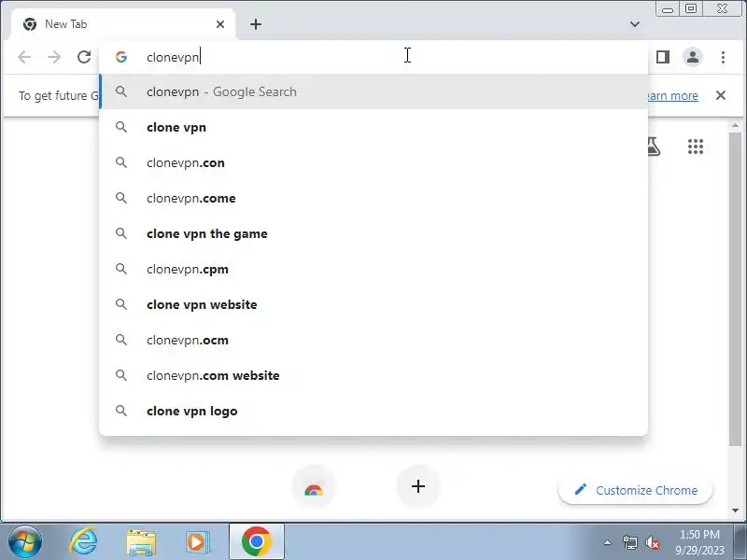Open the clock showing 1:50 PM
Image resolution: width=747 pixels, height=560 pixels.
699,542
